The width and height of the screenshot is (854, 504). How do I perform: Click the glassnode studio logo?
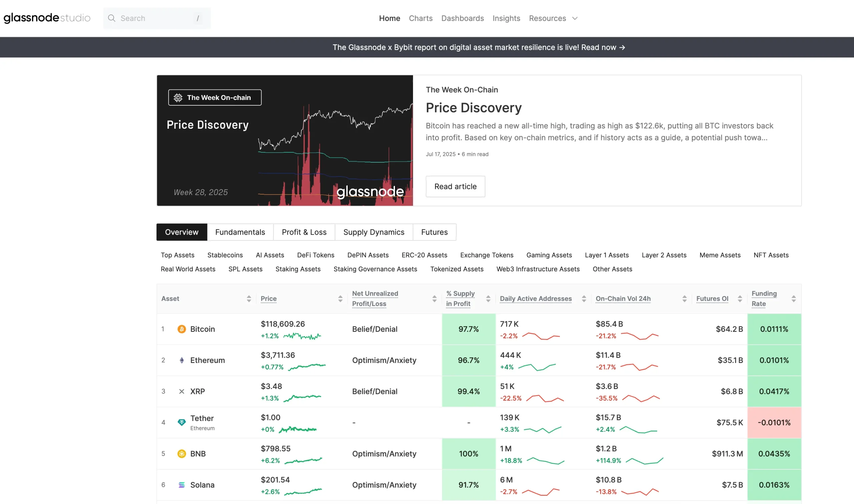tap(47, 18)
